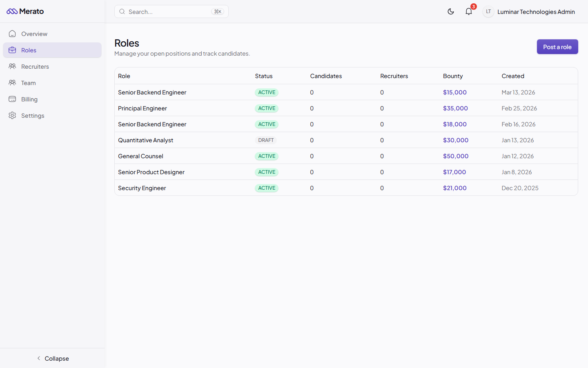Open Recruiters via the people icon
The height and width of the screenshot is (368, 588).
12,66
